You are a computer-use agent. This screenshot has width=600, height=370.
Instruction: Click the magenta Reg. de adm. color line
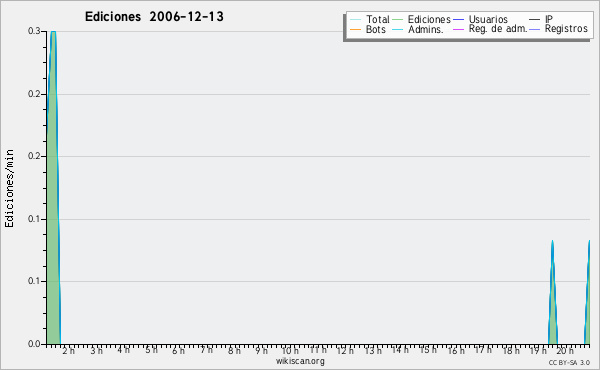coord(458,29)
